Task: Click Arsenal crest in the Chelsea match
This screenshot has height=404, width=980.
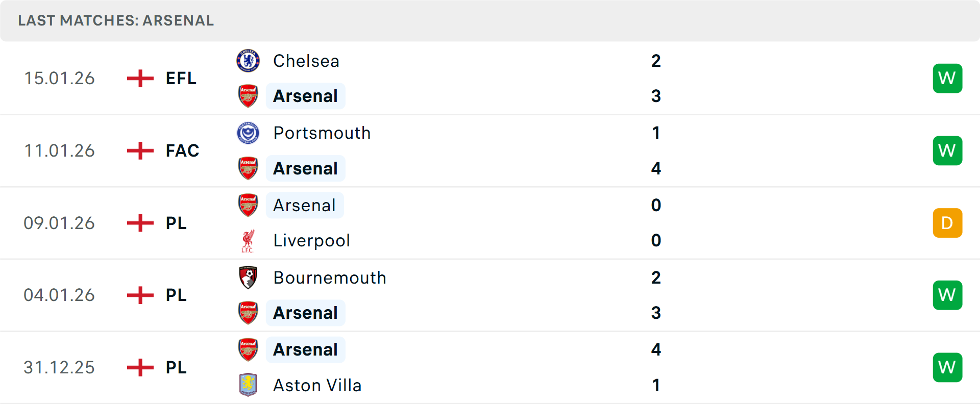Action: 248,96
